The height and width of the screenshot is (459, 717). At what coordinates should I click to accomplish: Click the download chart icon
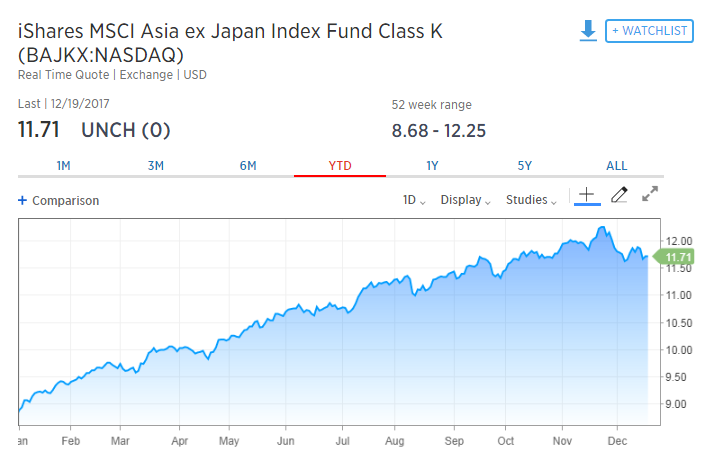(588, 31)
